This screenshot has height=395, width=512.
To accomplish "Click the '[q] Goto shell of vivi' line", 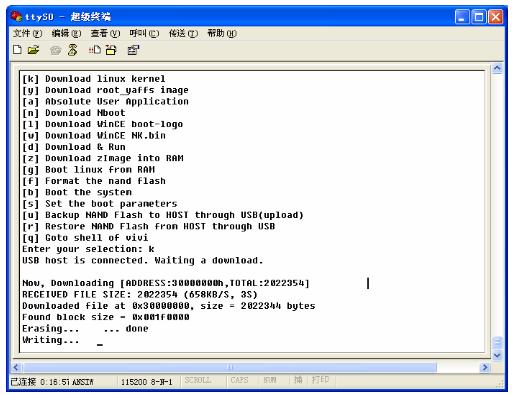I will pos(85,238).
